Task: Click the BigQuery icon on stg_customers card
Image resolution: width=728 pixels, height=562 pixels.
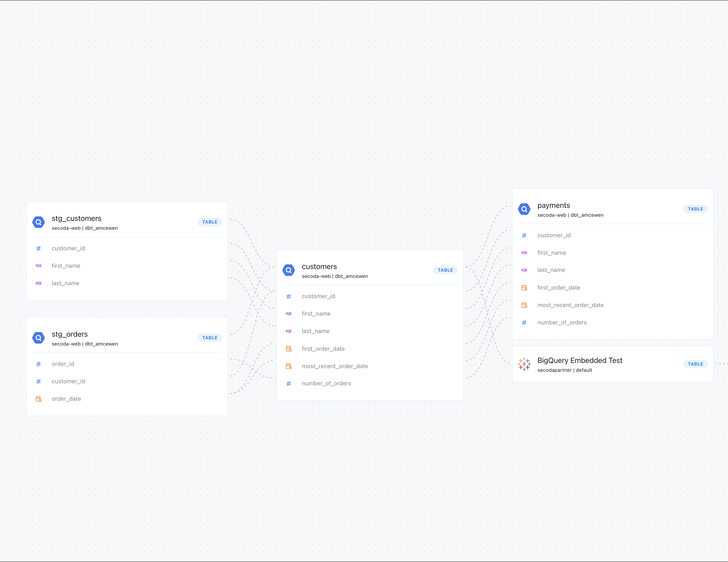Action: [x=38, y=222]
